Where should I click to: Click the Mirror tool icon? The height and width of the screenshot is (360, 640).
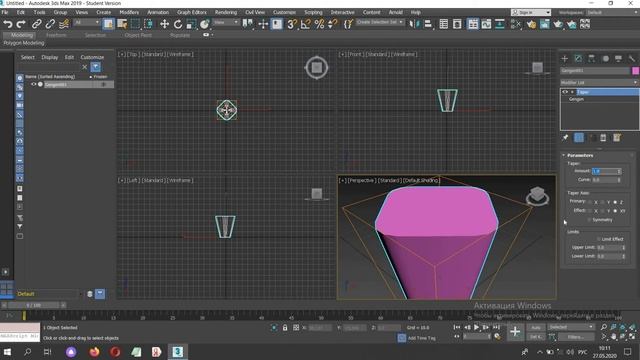pos(414,24)
